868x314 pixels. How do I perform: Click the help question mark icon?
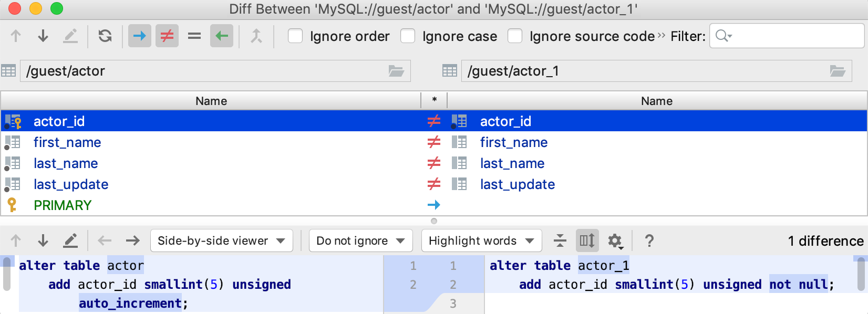coord(649,241)
